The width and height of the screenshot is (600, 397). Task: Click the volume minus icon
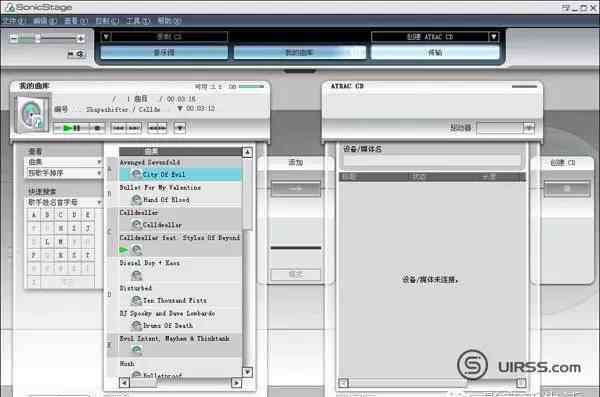[13, 38]
